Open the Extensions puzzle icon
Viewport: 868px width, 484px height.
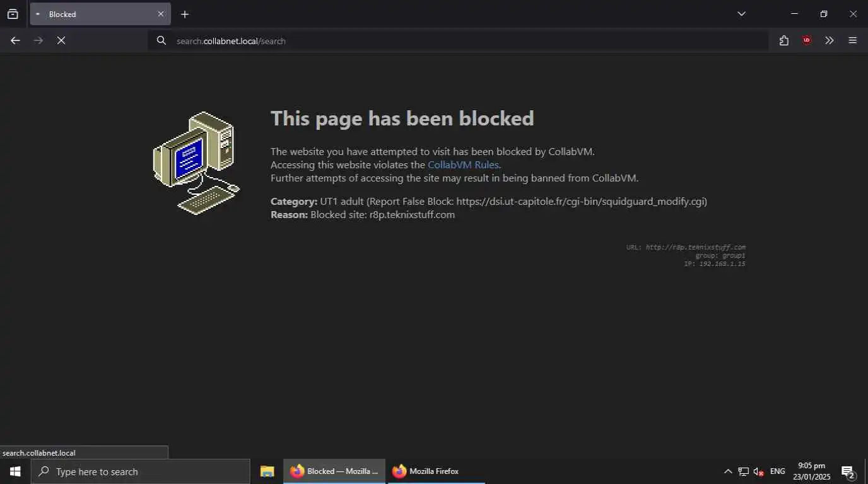[x=784, y=40]
